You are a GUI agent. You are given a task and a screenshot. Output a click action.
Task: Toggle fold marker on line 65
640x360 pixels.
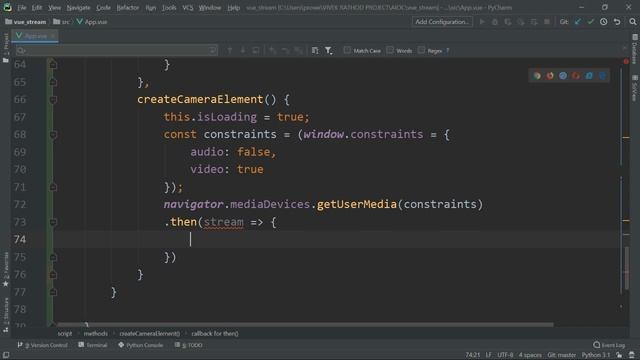point(53,82)
